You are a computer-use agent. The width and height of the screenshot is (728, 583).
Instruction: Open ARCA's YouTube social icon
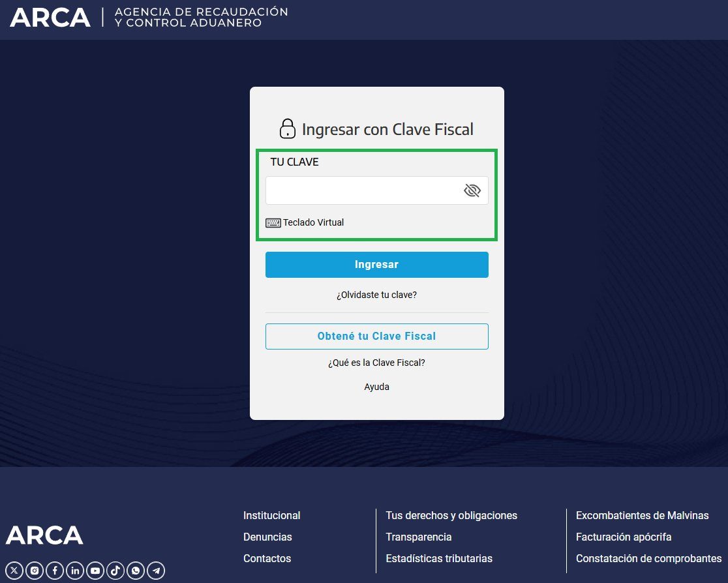point(95,571)
